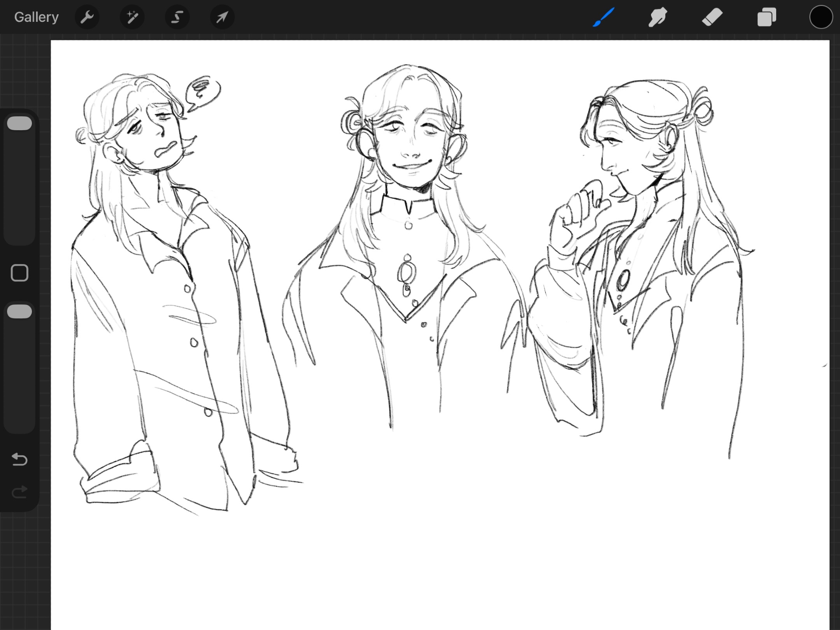Redo the last undone stroke
The image size is (840, 630).
click(x=19, y=492)
